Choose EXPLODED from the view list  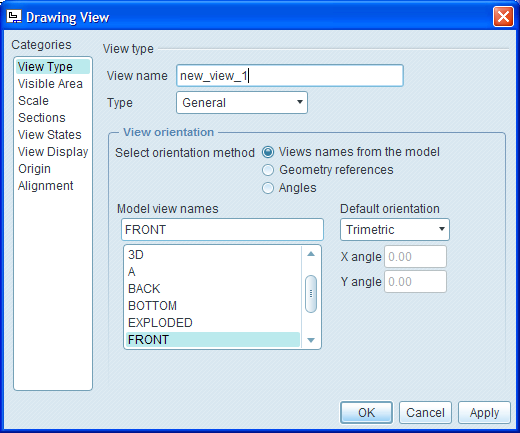click(213, 323)
